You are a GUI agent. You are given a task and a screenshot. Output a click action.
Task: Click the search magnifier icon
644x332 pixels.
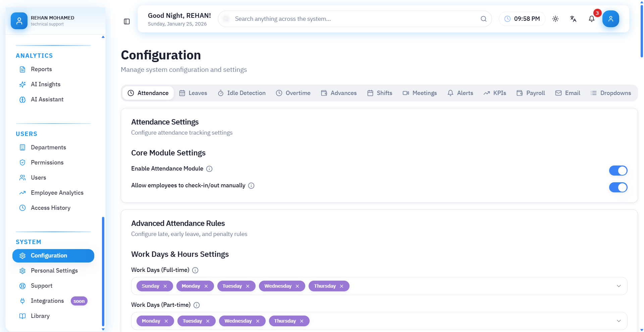click(x=483, y=19)
